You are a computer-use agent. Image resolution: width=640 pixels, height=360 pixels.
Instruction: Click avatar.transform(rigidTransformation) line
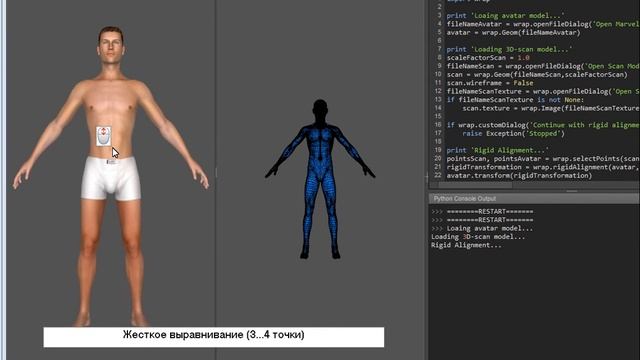pos(519,176)
